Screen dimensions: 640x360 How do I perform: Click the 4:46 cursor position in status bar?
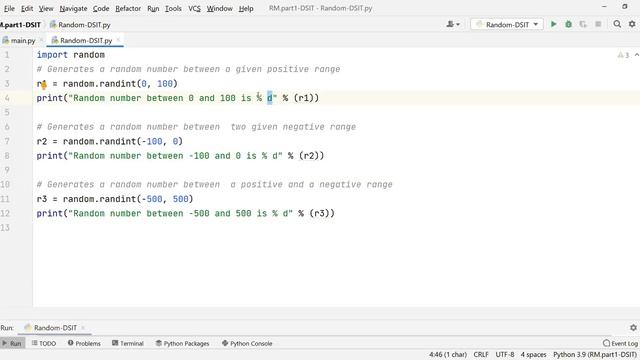(448, 355)
